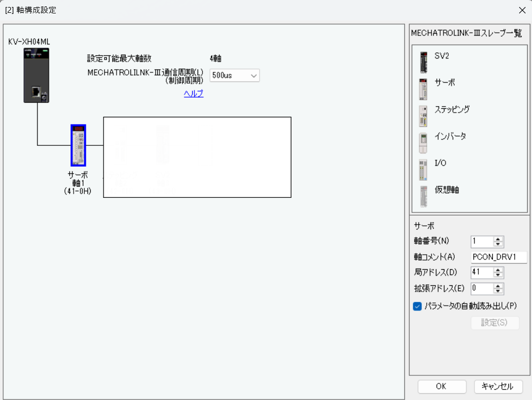Close the 軸構成設定 dialog
This screenshot has width=532, height=400.
(522, 10)
